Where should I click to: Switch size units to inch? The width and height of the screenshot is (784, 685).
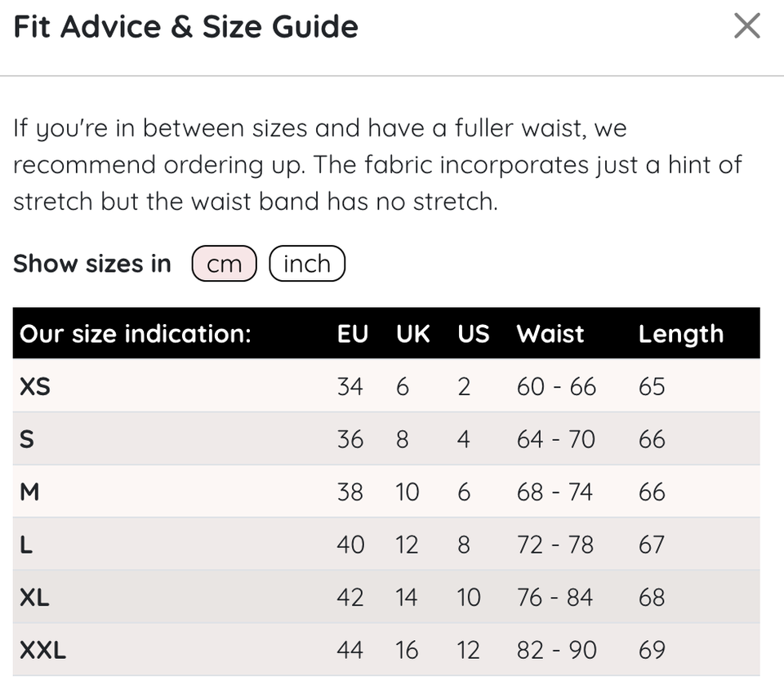[307, 264]
